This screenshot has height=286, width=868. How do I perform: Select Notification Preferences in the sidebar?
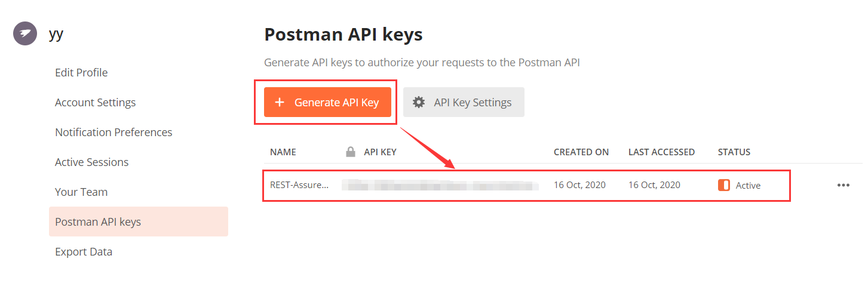114,132
